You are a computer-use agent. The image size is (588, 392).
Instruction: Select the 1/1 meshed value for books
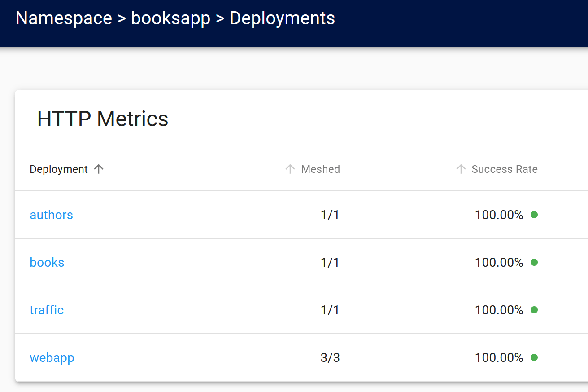330,263
